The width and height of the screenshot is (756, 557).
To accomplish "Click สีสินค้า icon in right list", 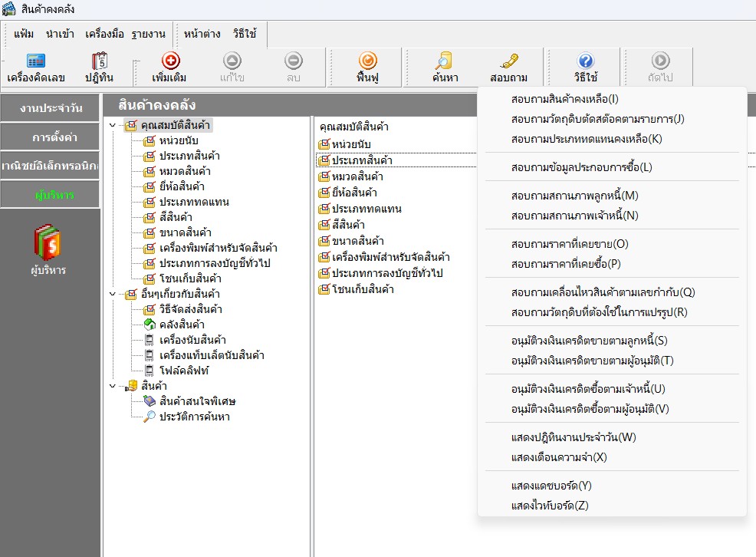I will coord(324,224).
